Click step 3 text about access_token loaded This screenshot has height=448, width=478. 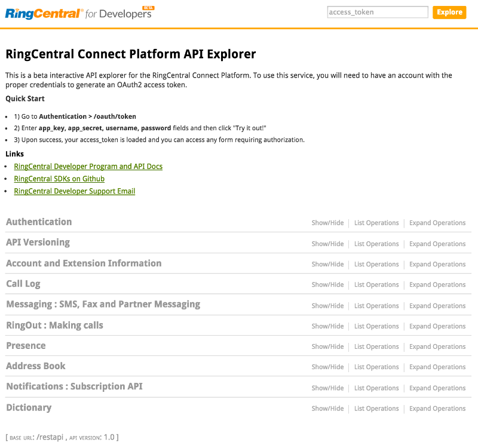coord(159,140)
